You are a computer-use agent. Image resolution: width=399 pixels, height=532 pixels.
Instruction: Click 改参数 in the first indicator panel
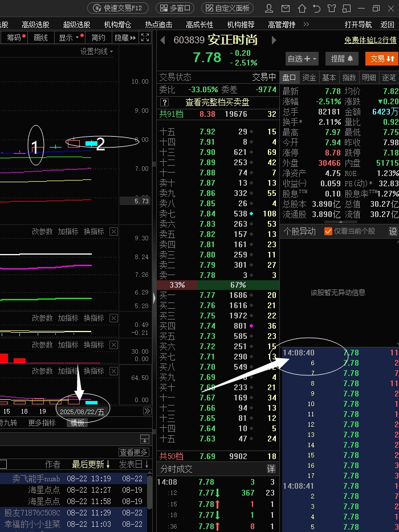pos(42,231)
